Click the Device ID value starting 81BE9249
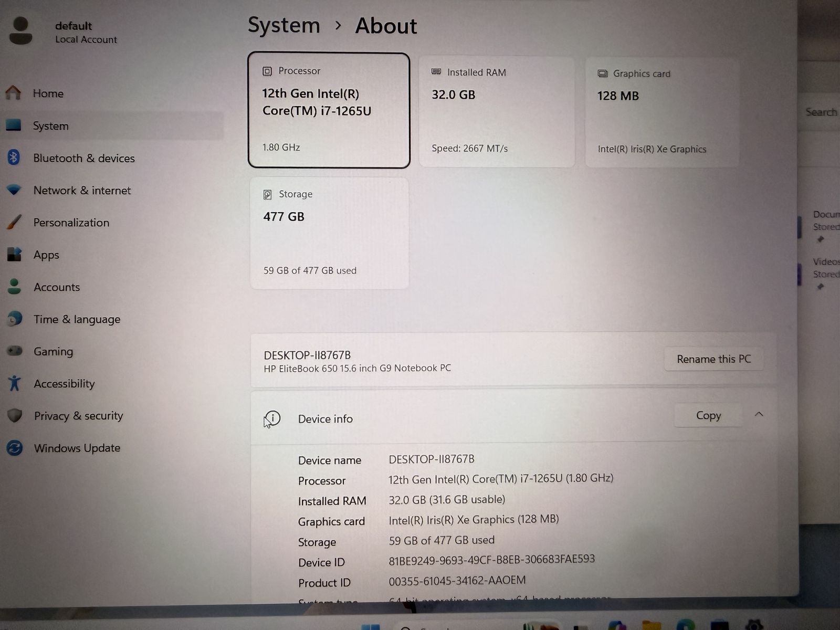The image size is (840, 630). [492, 560]
